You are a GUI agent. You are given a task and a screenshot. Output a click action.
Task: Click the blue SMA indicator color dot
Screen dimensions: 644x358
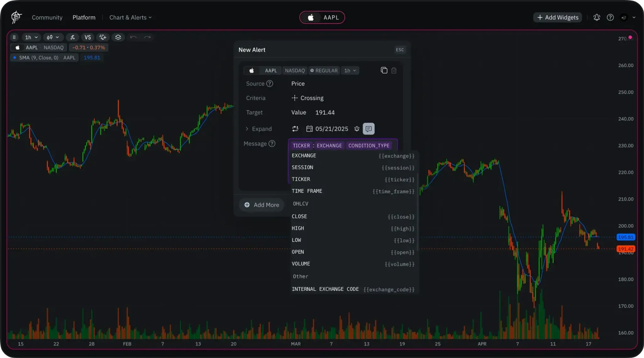(14, 58)
